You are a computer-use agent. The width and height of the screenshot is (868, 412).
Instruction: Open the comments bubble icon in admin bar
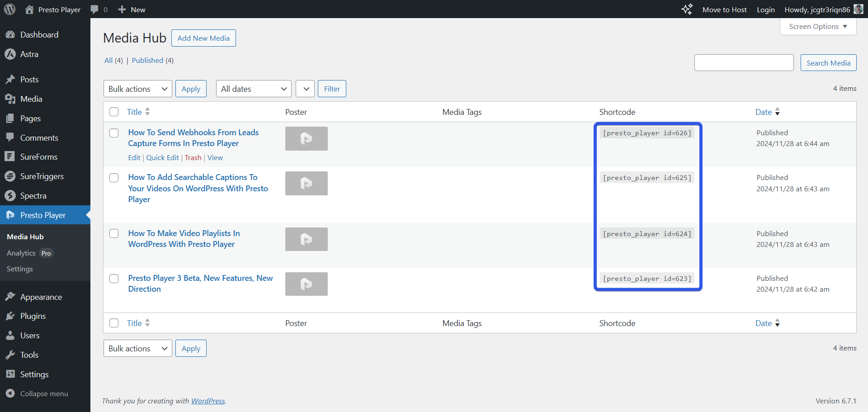coord(94,9)
